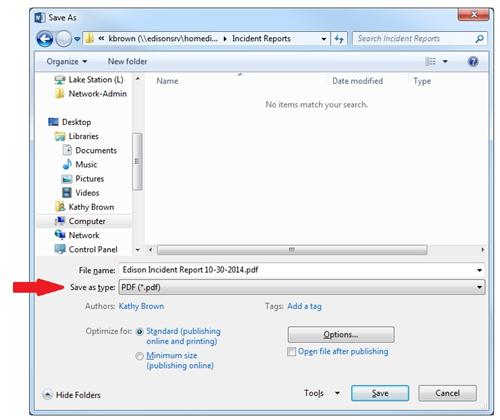
Task: Open the view options dropdown arrow
Action: click(445, 61)
